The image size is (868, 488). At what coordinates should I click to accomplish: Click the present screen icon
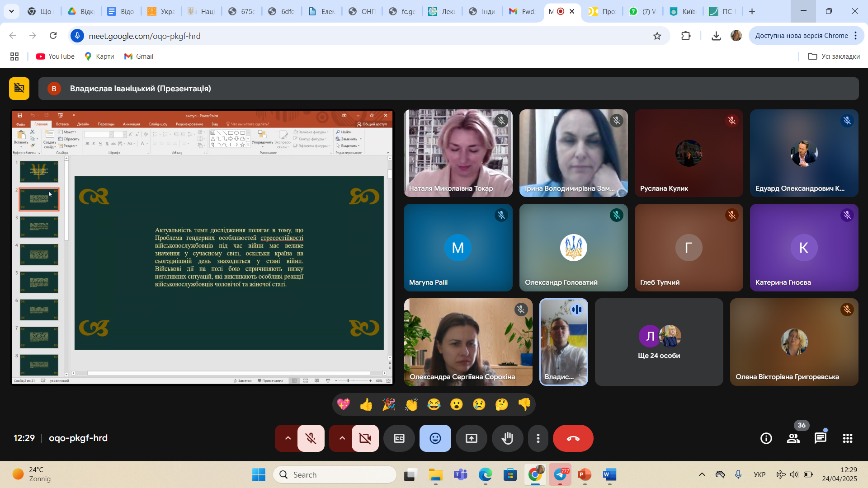coord(471,438)
